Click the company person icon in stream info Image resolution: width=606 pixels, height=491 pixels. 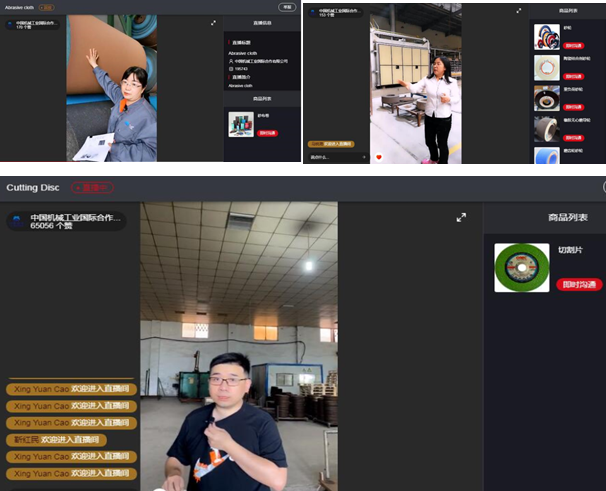pos(231,60)
